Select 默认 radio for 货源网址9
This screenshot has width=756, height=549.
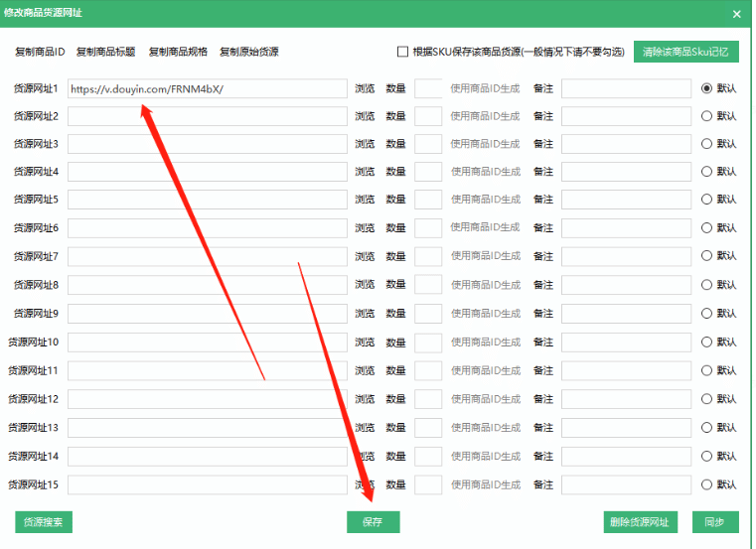point(706,314)
